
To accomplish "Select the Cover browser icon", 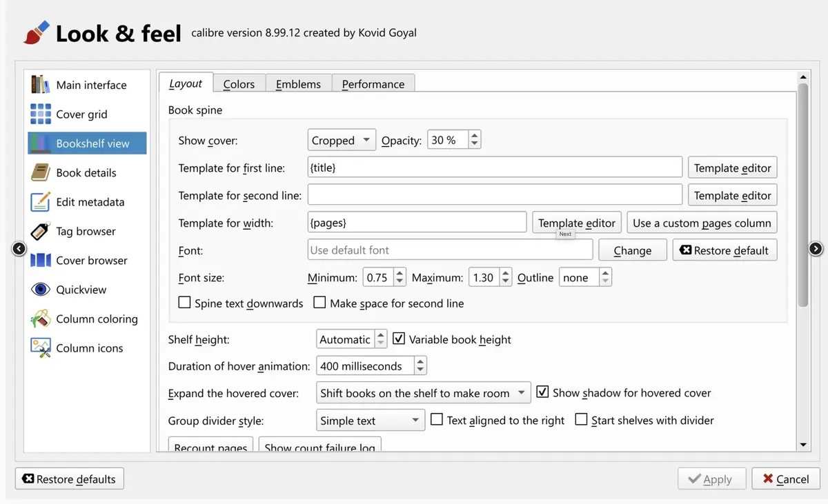I will pyautogui.click(x=41, y=261).
